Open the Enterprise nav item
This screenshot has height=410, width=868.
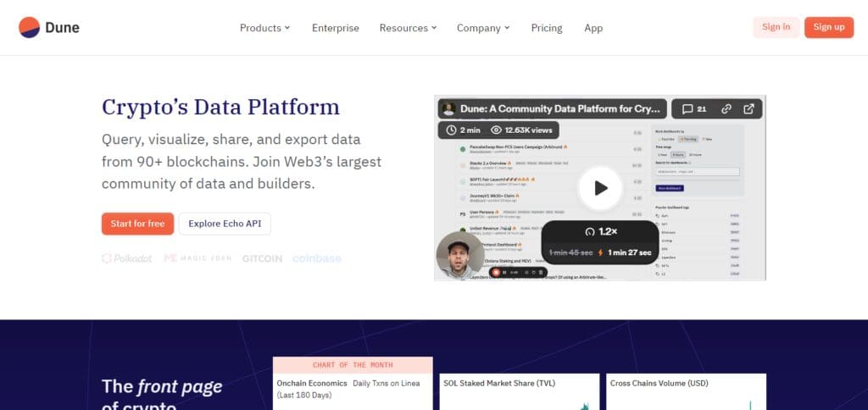(x=336, y=28)
